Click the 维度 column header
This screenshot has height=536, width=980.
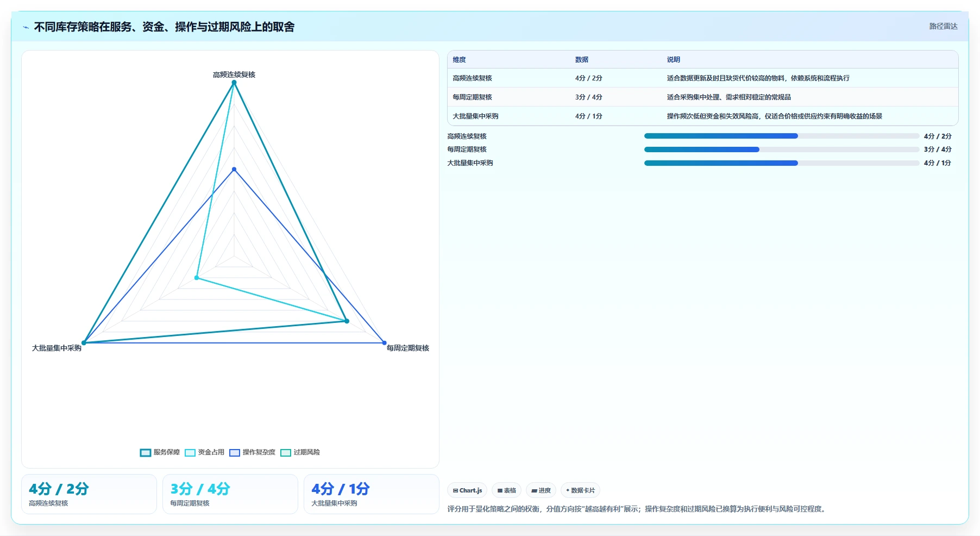click(459, 60)
